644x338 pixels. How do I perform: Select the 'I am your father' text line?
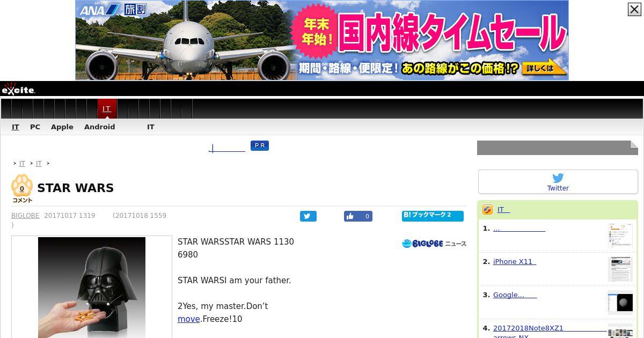(x=235, y=281)
